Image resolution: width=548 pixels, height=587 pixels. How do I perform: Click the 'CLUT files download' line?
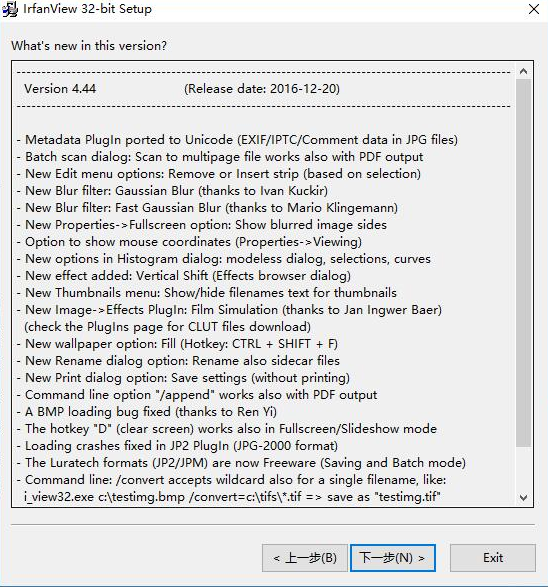click(167, 327)
